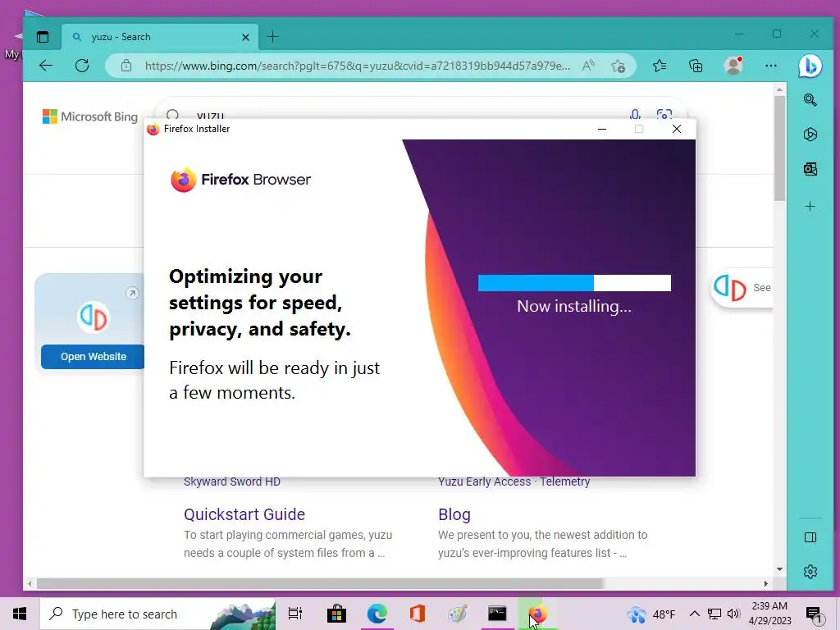Show hidden system tray icons
Image resolution: width=840 pixels, height=630 pixels.
[694, 614]
